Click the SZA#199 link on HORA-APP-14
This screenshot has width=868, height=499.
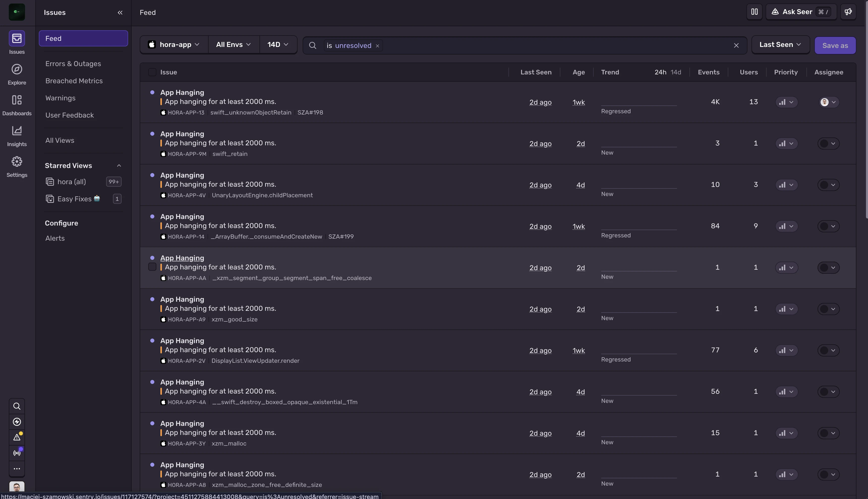(341, 236)
